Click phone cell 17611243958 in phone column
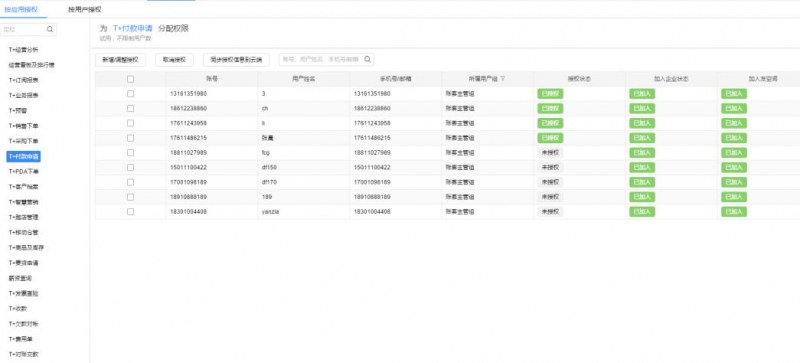This screenshot has height=363, width=800. (x=372, y=123)
